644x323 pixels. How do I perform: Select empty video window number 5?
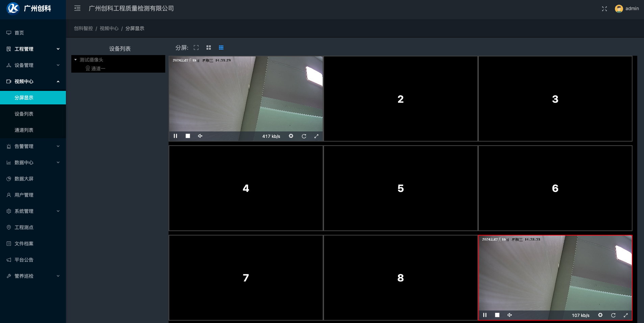(x=400, y=188)
